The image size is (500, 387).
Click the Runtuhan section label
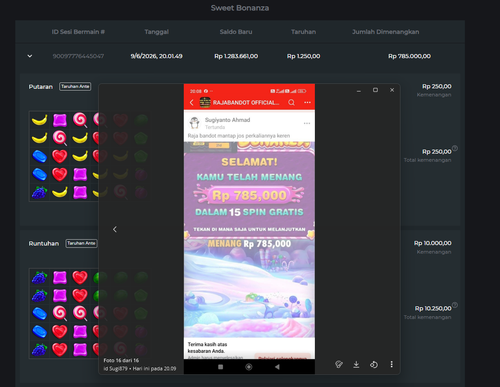pos(44,243)
